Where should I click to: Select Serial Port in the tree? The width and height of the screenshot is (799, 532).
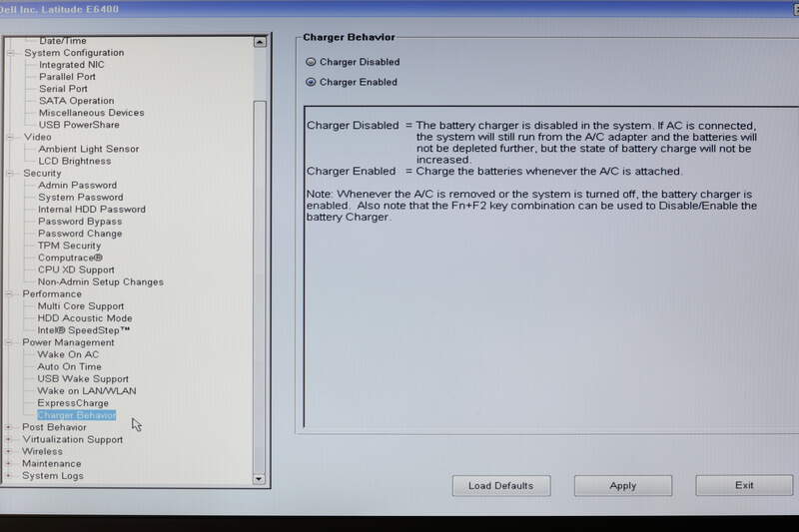pyautogui.click(x=63, y=89)
